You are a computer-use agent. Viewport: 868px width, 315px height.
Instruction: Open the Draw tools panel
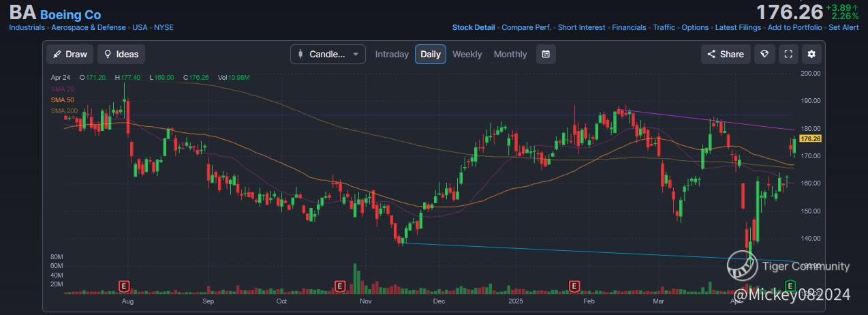click(70, 55)
